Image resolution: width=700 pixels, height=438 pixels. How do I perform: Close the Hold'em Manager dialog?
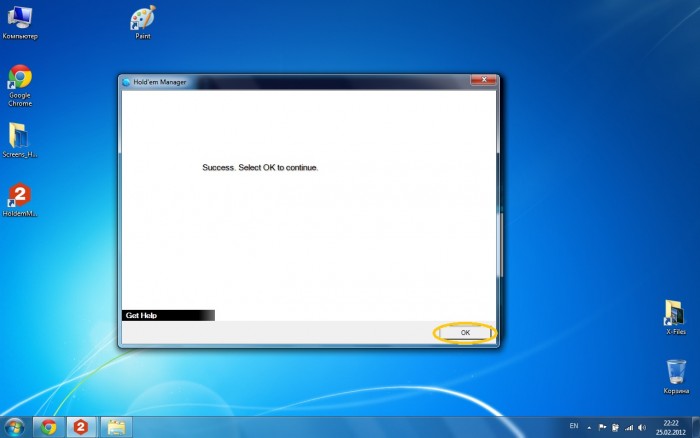pos(483,80)
